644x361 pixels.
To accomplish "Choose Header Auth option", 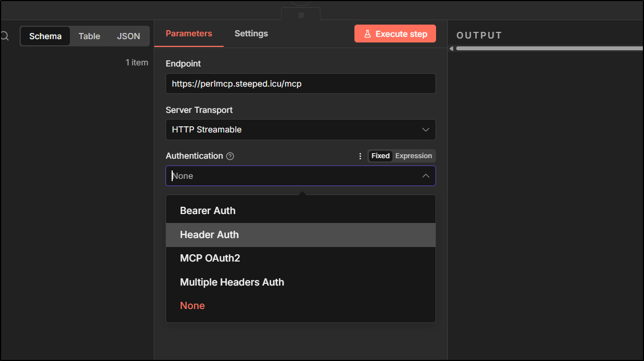I will point(210,235).
